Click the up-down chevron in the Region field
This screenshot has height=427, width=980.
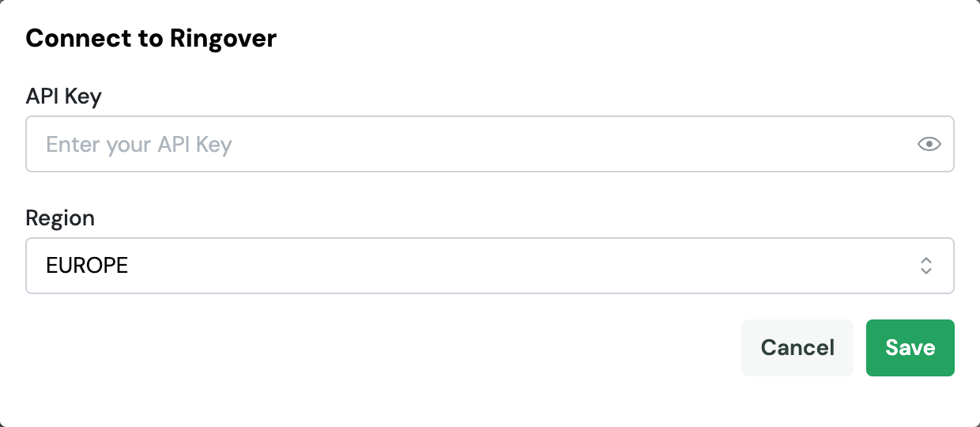[x=926, y=266]
